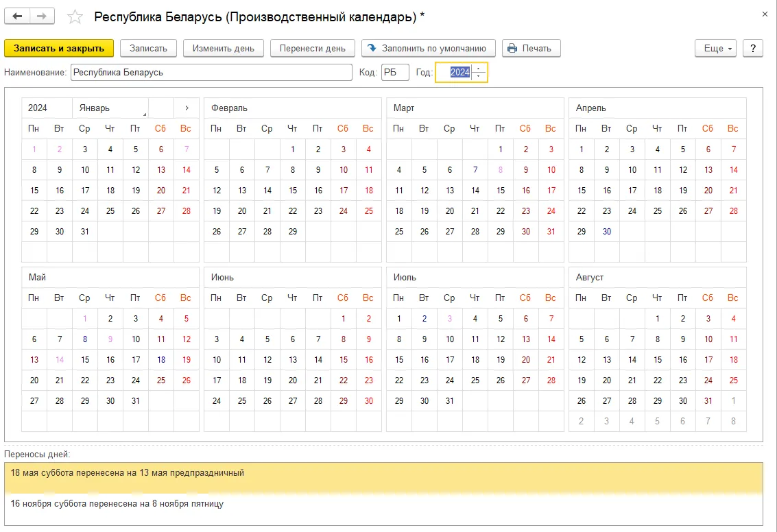Open the 'Еще' dropdown menu

(x=715, y=48)
